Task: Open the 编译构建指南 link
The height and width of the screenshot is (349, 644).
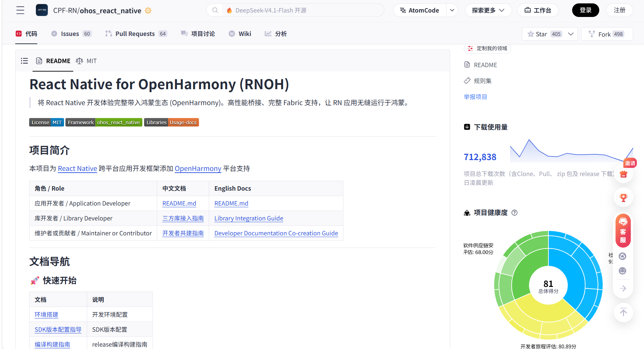Action: click(52, 344)
